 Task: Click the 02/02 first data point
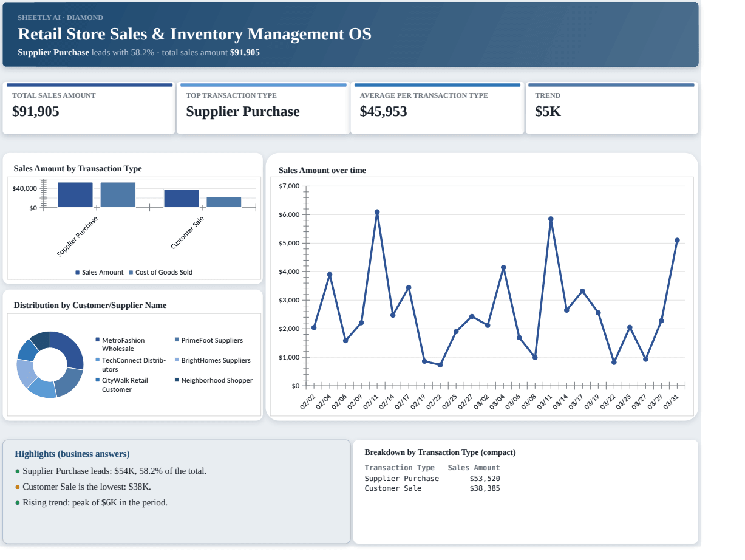(314, 327)
